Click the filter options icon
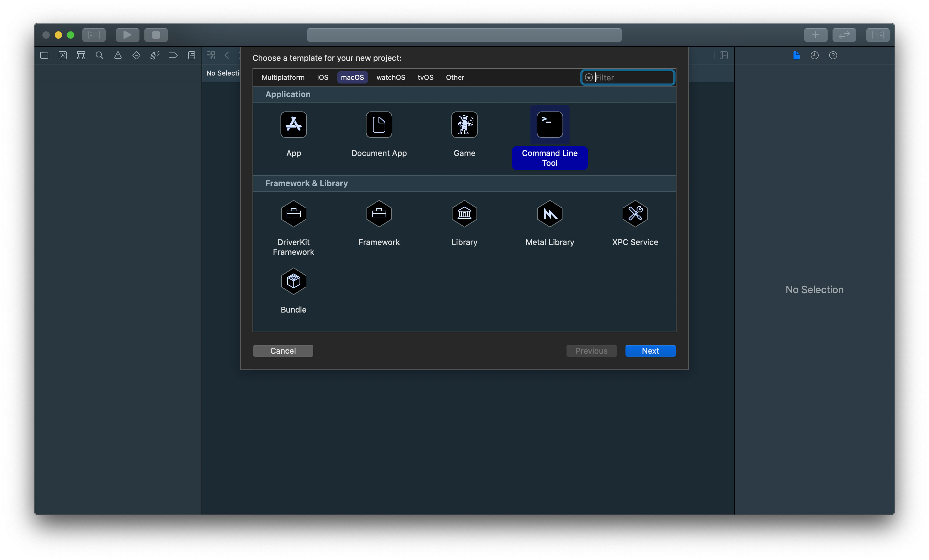This screenshot has width=929, height=560. click(588, 78)
